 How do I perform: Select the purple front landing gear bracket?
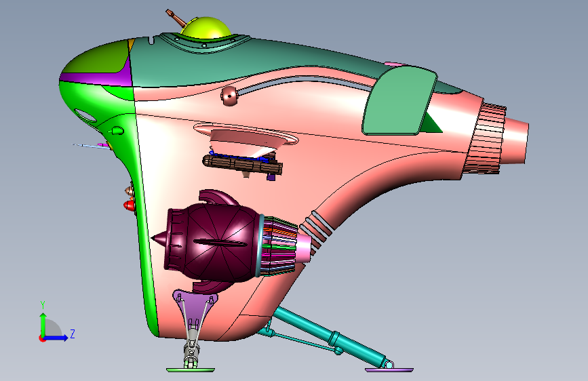(x=194, y=303)
